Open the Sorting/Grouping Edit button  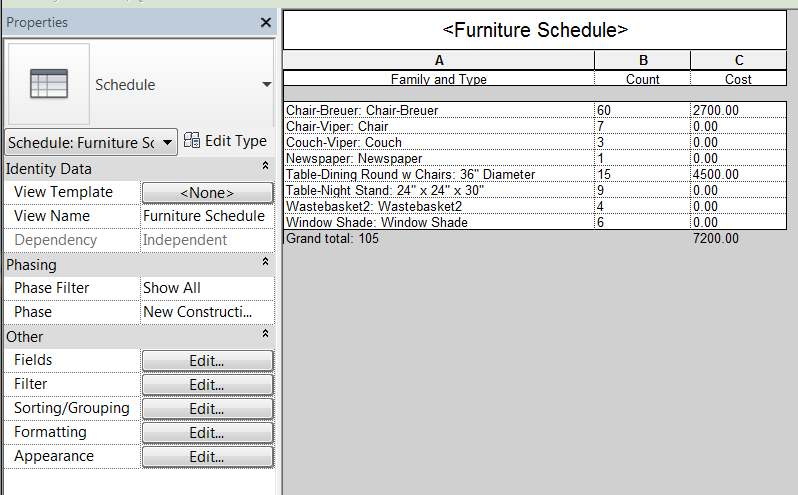pos(207,408)
